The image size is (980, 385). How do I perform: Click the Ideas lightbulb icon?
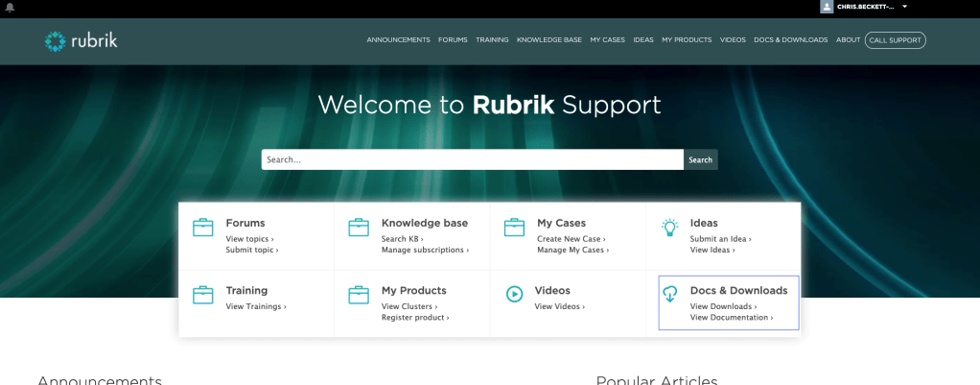tap(669, 228)
